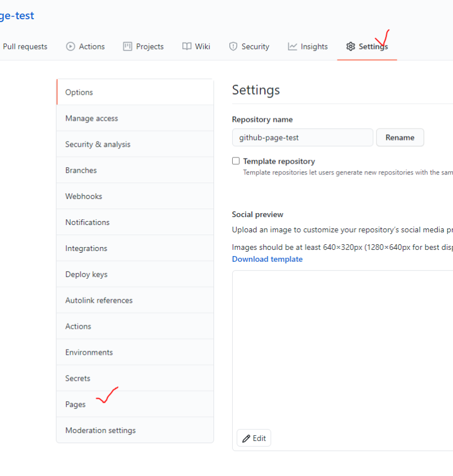Click the pencil icon on Edit button
The image size is (453, 476).
246,438
